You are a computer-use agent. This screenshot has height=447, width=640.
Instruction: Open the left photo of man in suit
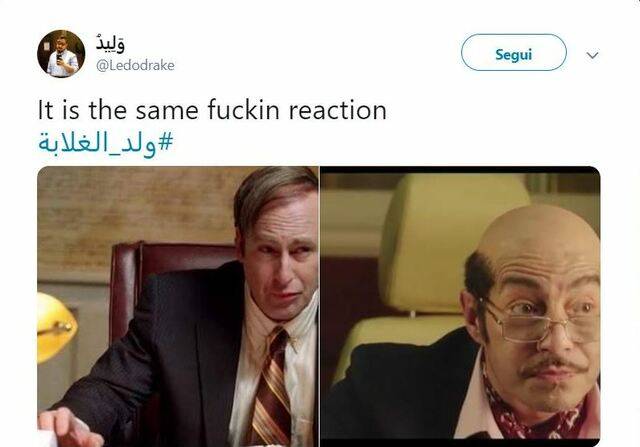[178, 306]
